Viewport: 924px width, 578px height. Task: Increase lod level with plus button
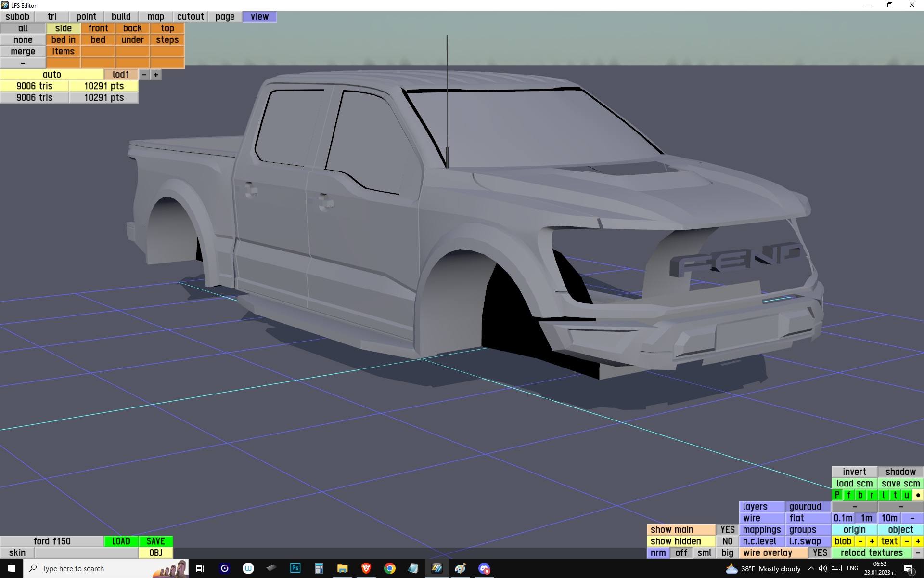tap(155, 75)
